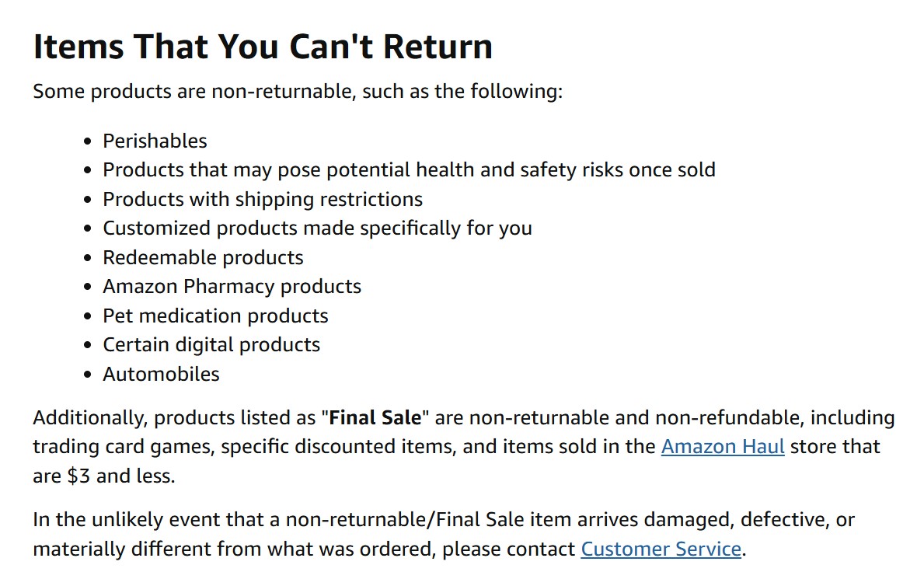The width and height of the screenshot is (924, 586).
Task: Open the Customer Service link
Action: click(661, 549)
